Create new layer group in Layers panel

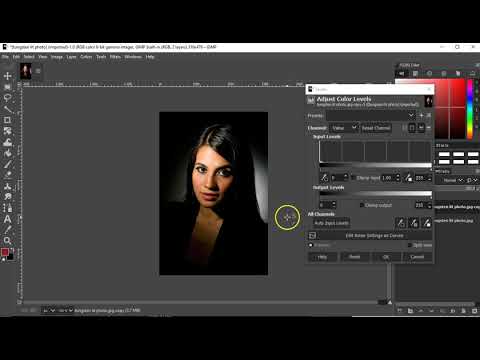[x=410, y=311]
